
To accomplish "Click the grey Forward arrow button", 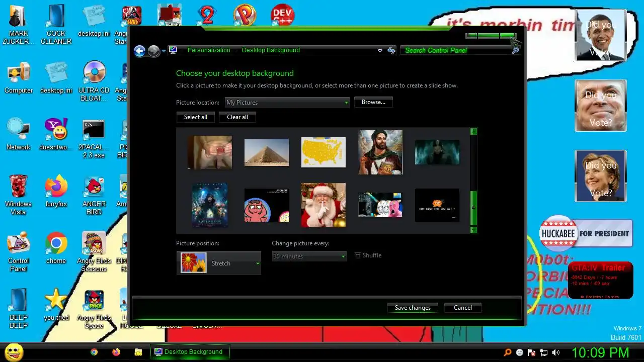I will click(x=154, y=51).
